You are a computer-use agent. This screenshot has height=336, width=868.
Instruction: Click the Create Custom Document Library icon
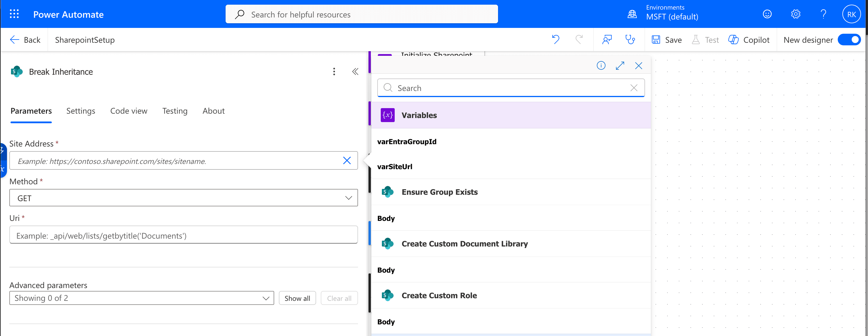tap(387, 244)
